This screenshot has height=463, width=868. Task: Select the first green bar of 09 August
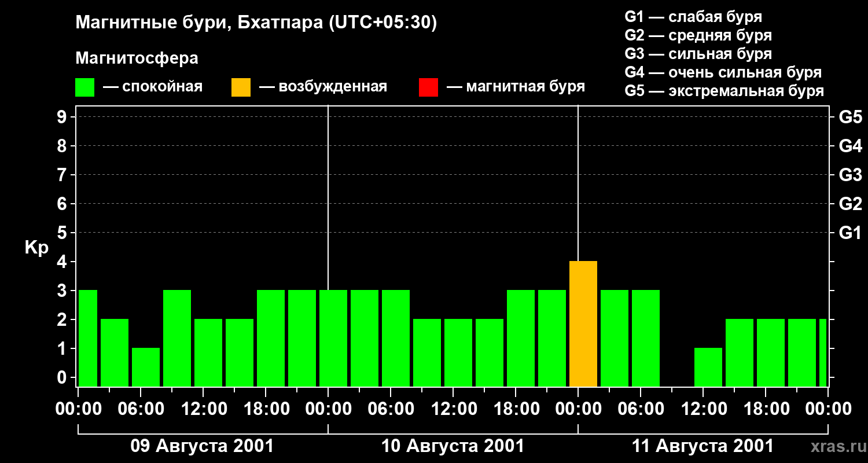pyautogui.click(x=88, y=339)
